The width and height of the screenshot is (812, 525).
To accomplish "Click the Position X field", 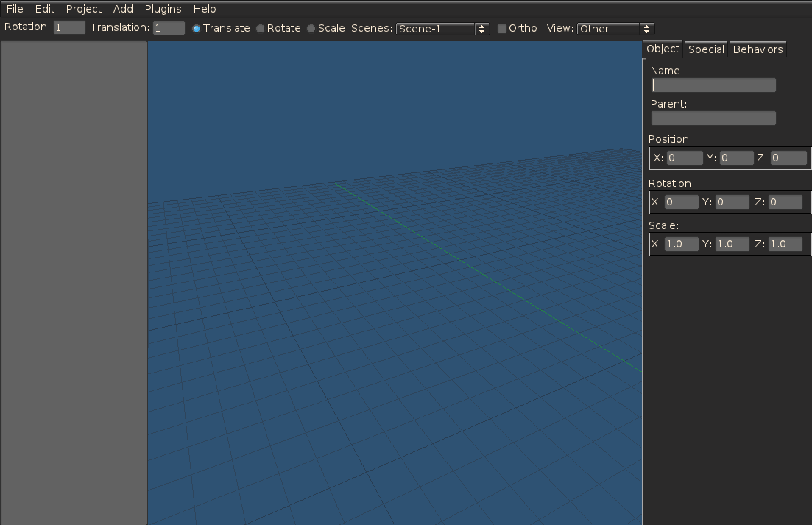I will pos(685,158).
